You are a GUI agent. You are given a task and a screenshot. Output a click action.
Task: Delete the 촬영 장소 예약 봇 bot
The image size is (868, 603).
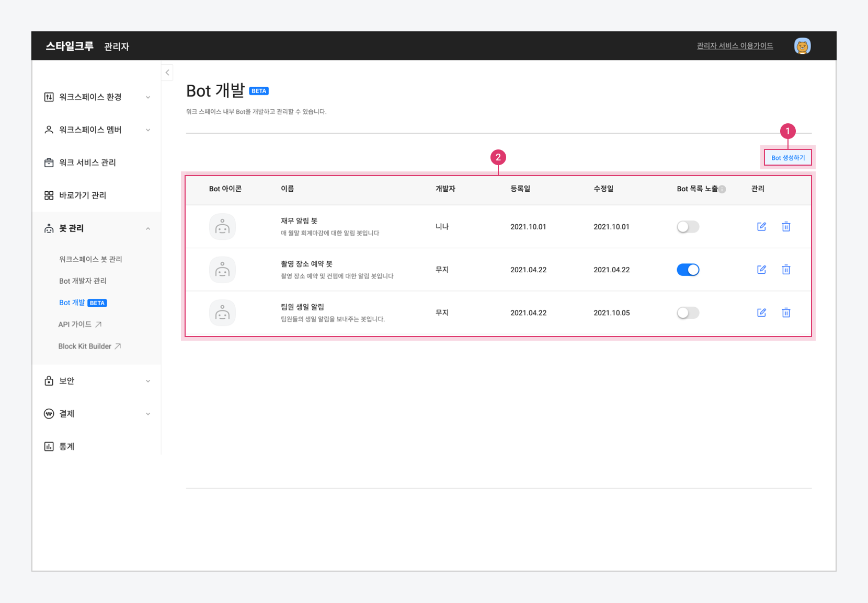pyautogui.click(x=786, y=270)
